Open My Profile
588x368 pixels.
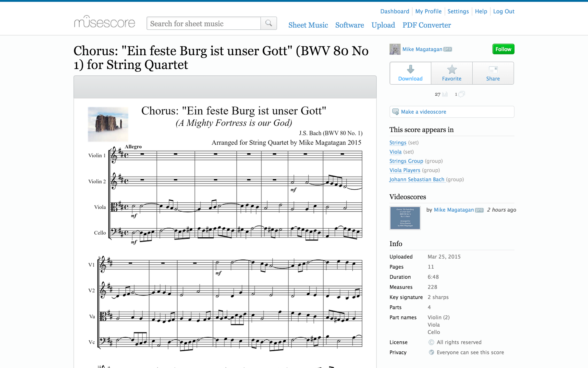(428, 11)
